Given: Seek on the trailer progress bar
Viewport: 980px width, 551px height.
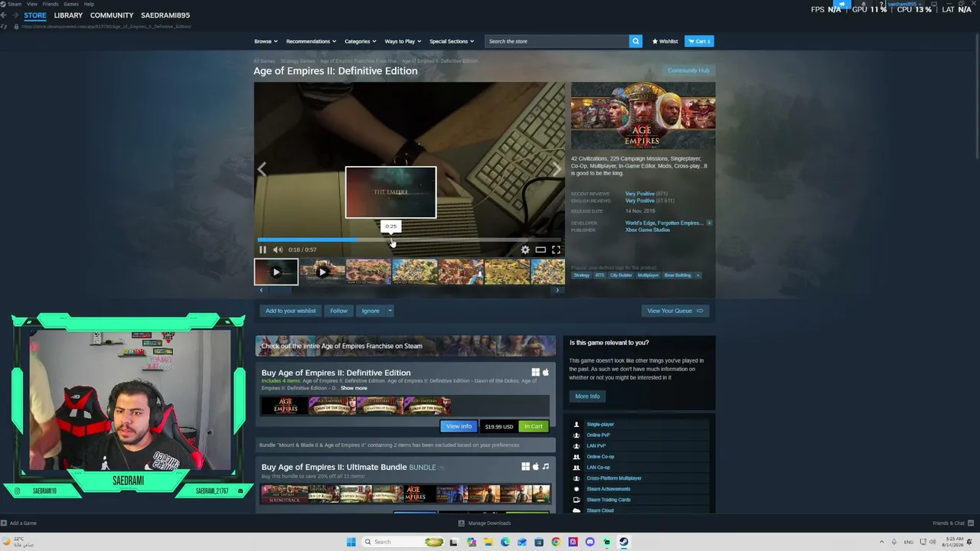Looking at the screenshot, I should click(410, 240).
